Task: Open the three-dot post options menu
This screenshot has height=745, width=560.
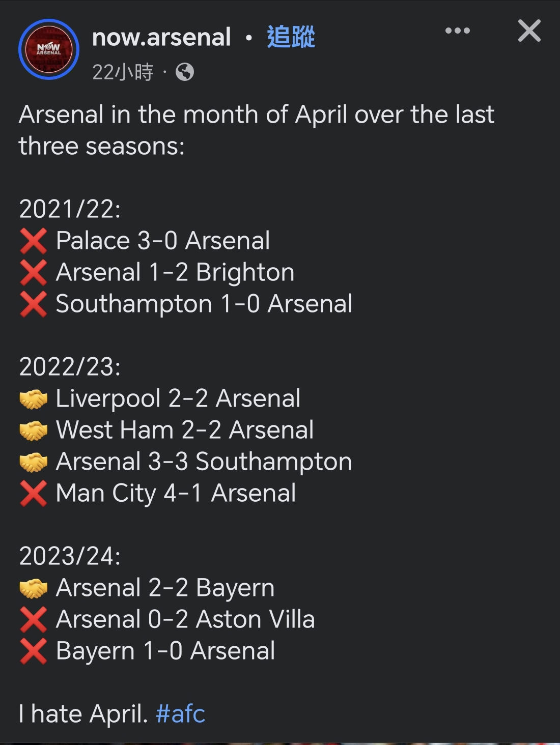Action: tap(458, 31)
